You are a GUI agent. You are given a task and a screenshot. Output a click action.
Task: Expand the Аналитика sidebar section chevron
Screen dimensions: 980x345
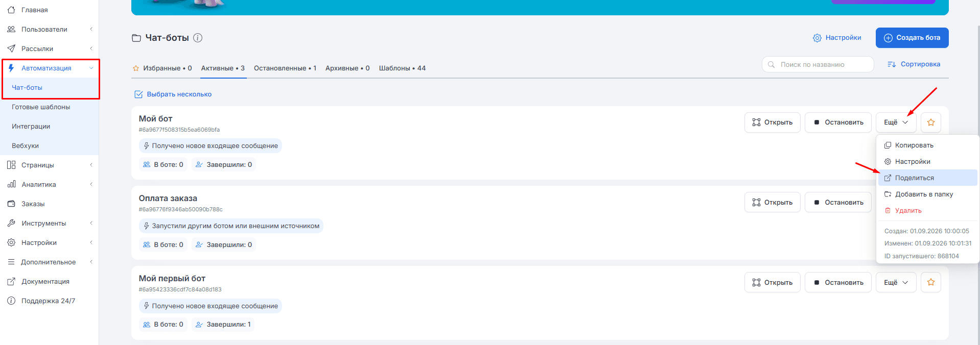pos(91,184)
